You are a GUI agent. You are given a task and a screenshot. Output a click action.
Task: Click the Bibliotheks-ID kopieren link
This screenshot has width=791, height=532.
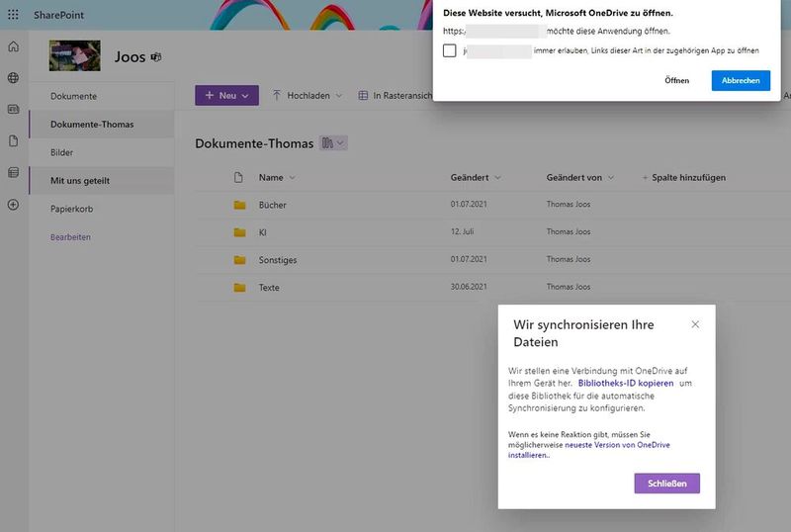(626, 383)
